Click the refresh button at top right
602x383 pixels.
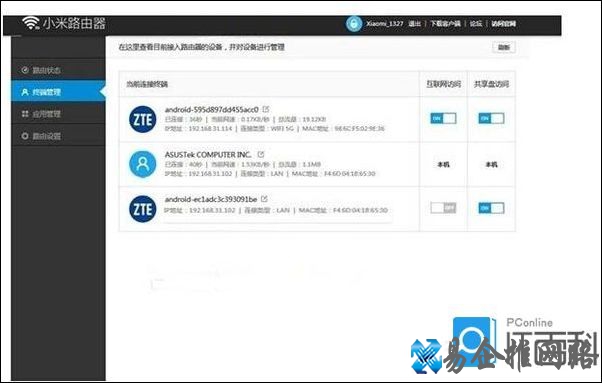point(504,47)
